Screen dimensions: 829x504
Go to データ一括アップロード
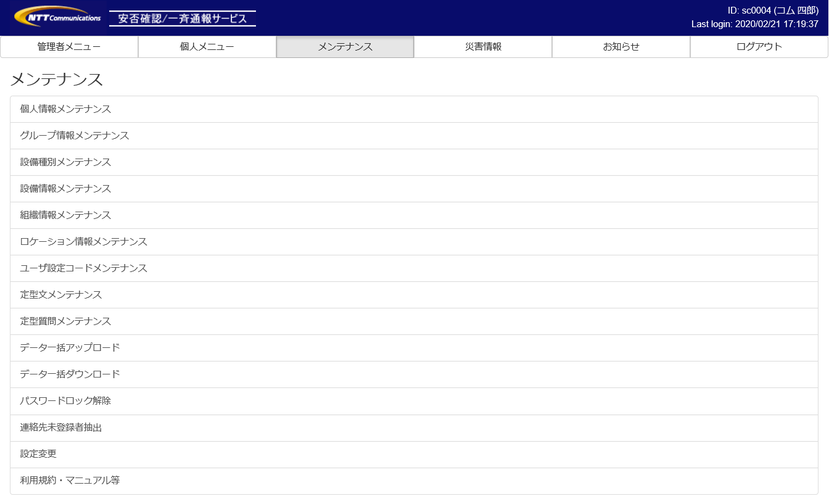click(70, 348)
